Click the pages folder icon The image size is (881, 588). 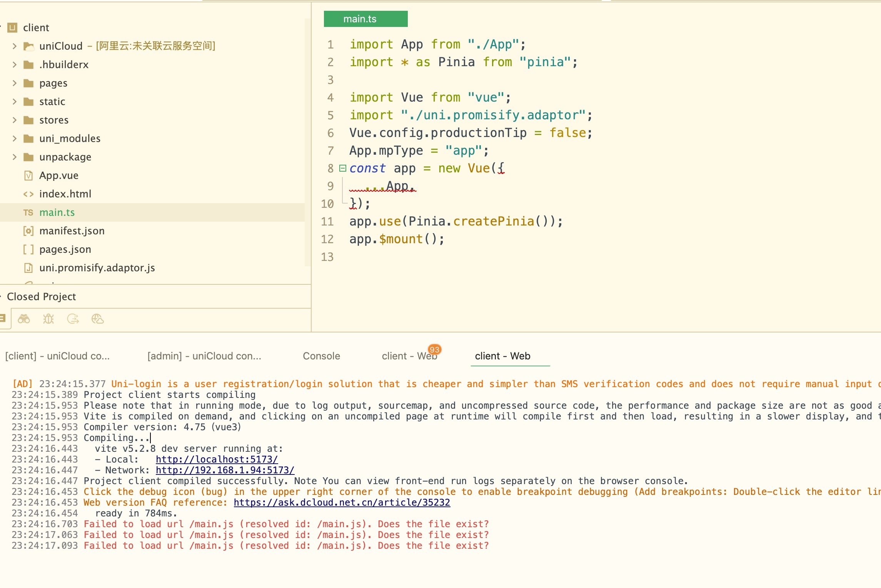click(x=28, y=83)
